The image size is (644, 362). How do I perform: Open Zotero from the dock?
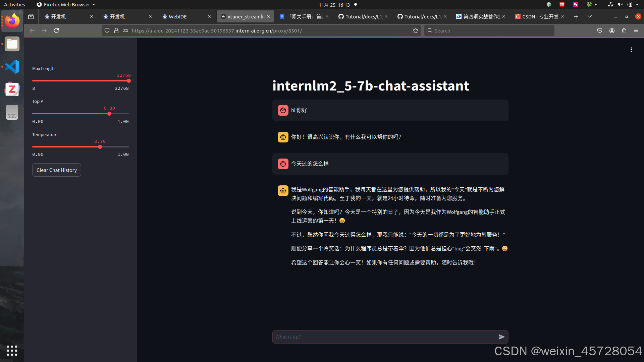12,89
